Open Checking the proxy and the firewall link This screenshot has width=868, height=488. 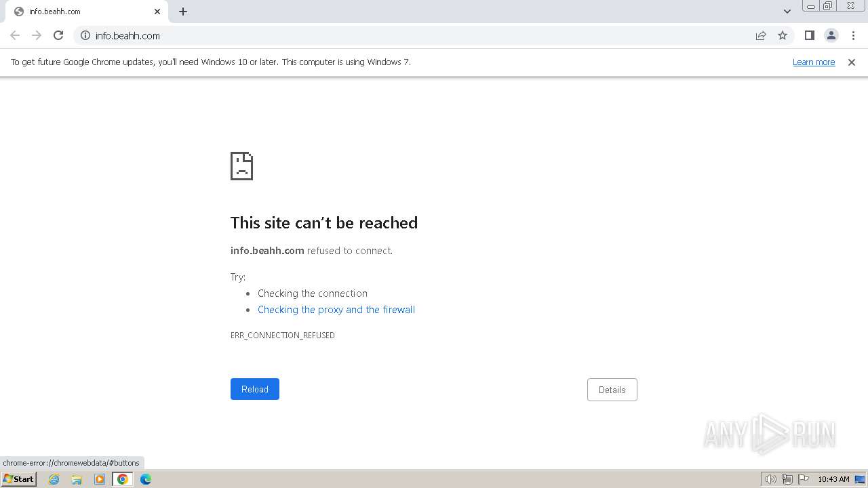(x=336, y=310)
